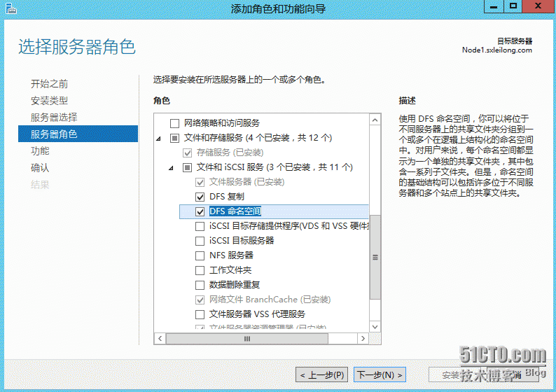Image resolution: width=556 pixels, height=392 pixels.
Task: Collapse 文件和 iSCSI 服务 tree node
Action: point(172,168)
